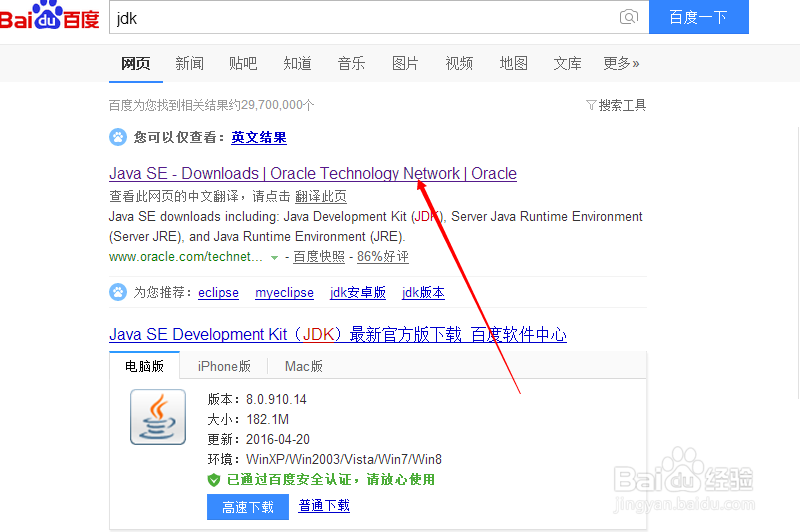Select the 网页 tab

pos(136,63)
